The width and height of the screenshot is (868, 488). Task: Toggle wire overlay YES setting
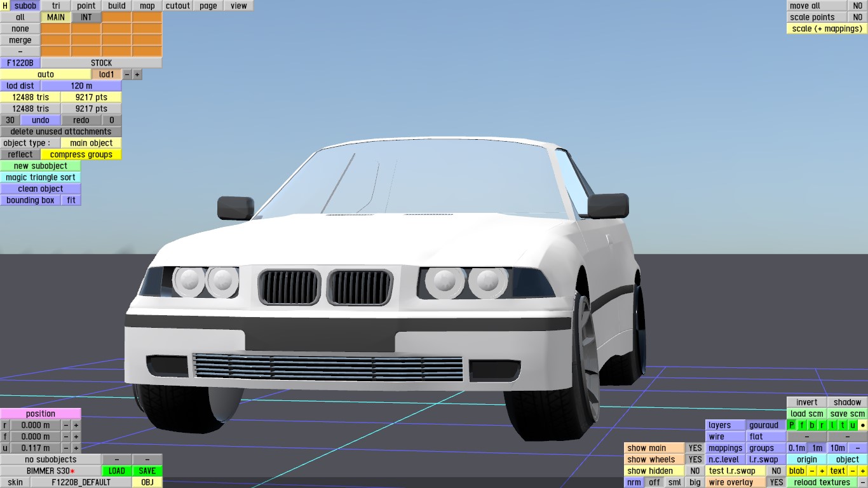776,482
